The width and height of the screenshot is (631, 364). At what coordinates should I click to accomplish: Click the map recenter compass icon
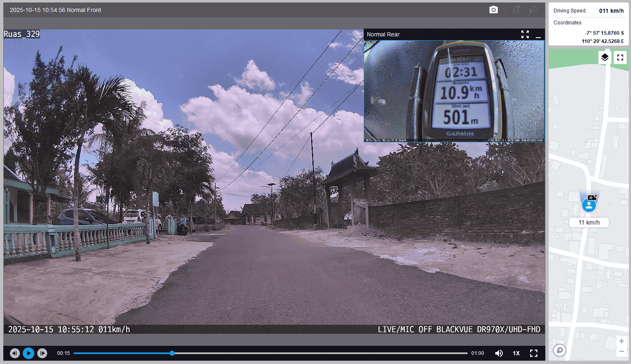pyautogui.click(x=559, y=350)
